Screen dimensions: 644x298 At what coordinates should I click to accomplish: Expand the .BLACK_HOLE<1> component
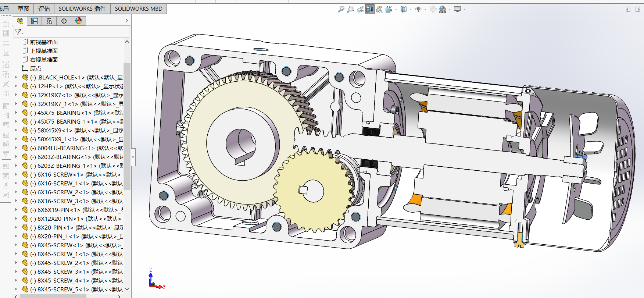[x=16, y=77]
